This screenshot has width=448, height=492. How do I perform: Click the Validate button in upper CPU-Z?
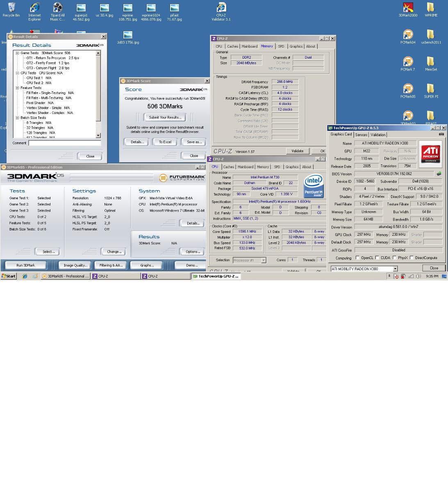(297, 151)
